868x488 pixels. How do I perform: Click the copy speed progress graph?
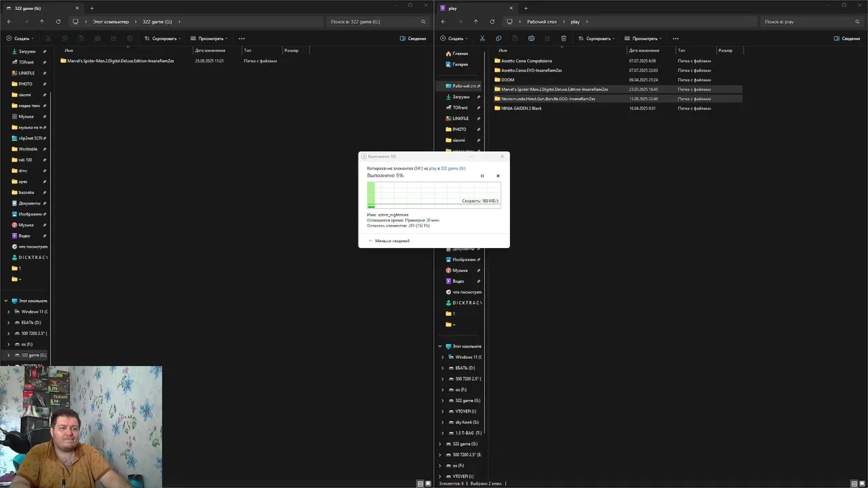(x=434, y=195)
